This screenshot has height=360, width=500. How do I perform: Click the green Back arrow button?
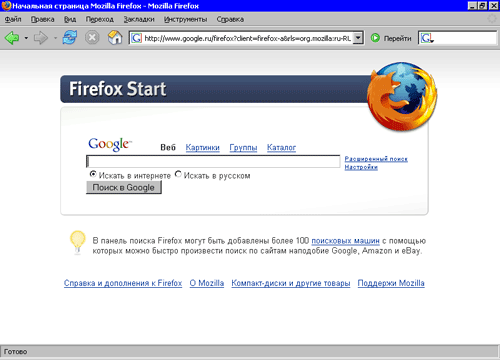(x=12, y=38)
